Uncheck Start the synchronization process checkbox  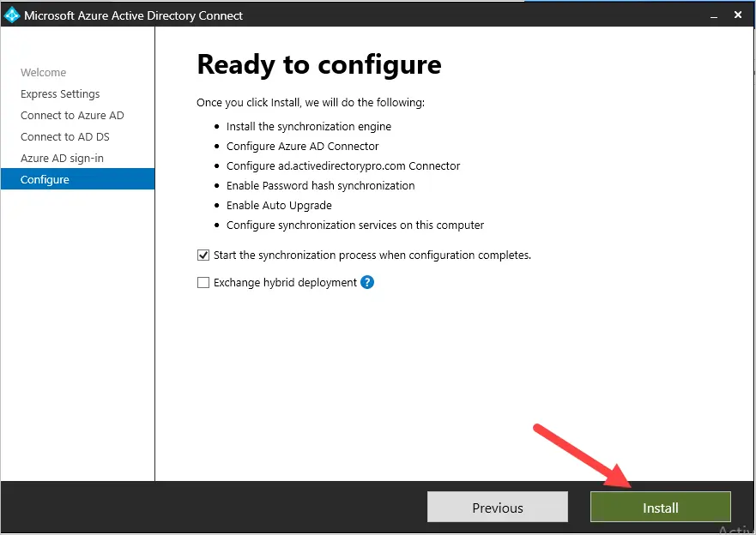pyautogui.click(x=203, y=255)
